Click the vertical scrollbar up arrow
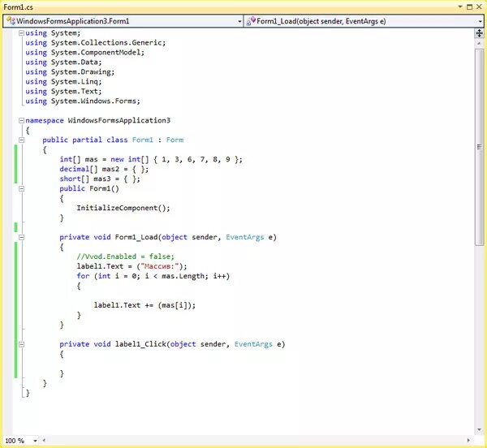The width and height of the screenshot is (487, 448). tap(479, 44)
